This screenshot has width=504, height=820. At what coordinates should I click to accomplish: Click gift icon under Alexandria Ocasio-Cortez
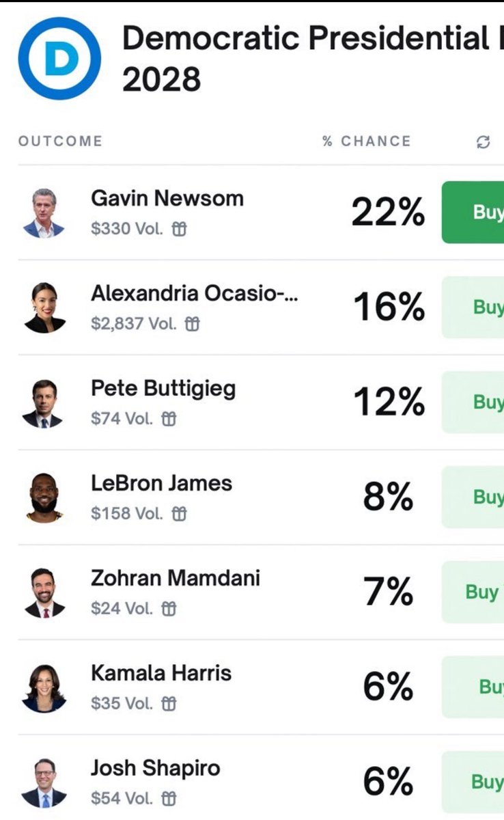pyautogui.click(x=193, y=324)
